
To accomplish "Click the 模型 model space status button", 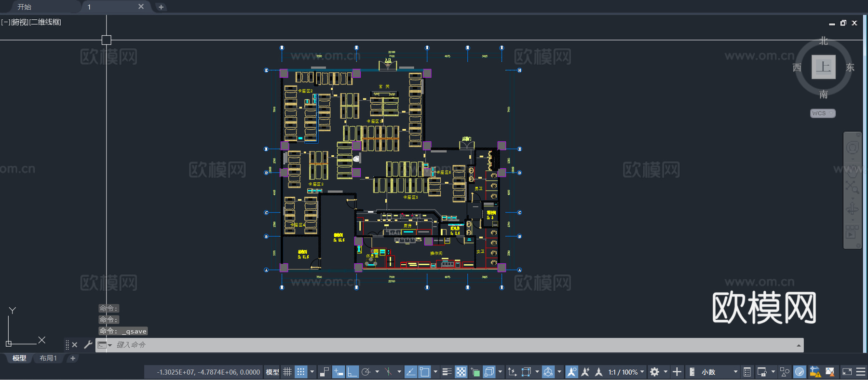I will [x=272, y=372].
